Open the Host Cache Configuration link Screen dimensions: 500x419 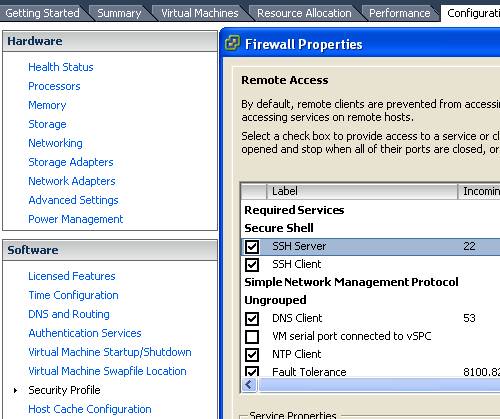pos(90,409)
